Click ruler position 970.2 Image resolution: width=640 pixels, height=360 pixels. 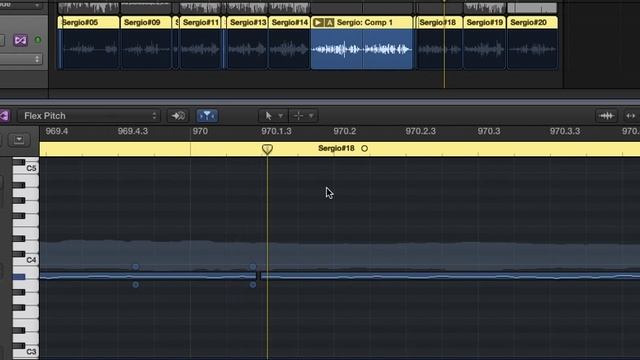click(344, 131)
